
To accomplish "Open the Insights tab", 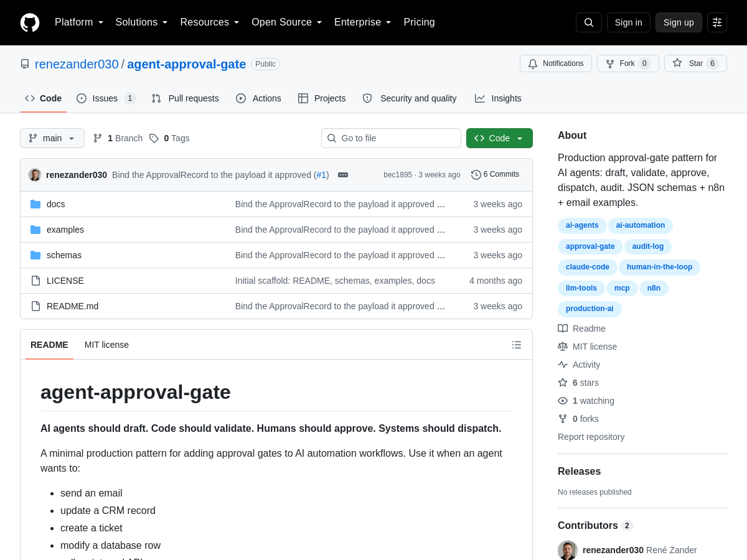I will pos(498,98).
